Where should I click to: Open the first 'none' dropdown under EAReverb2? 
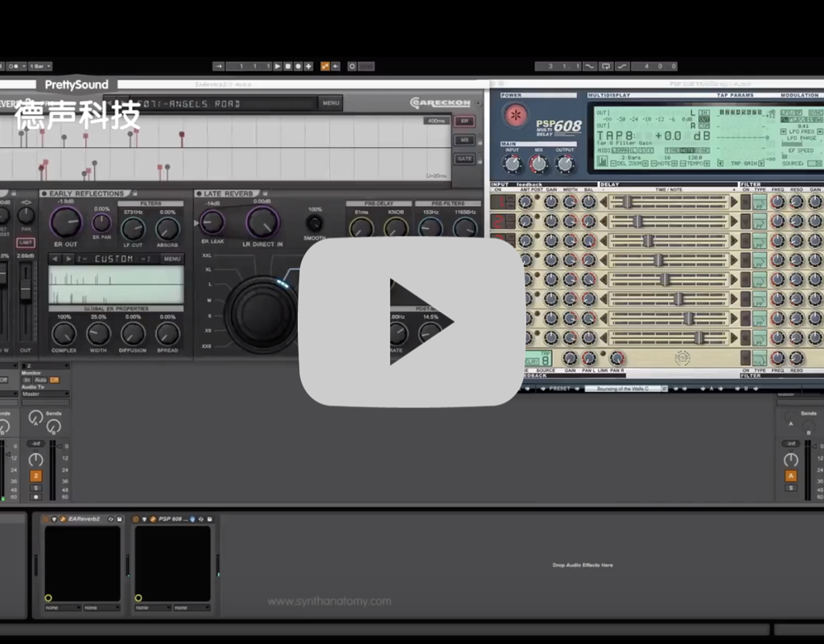coord(63,608)
